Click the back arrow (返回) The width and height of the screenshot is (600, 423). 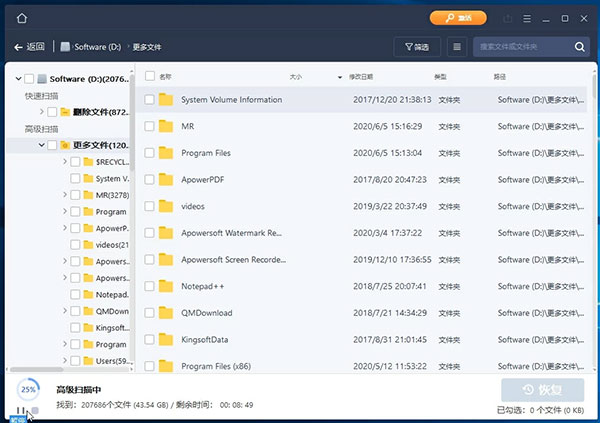click(x=29, y=47)
